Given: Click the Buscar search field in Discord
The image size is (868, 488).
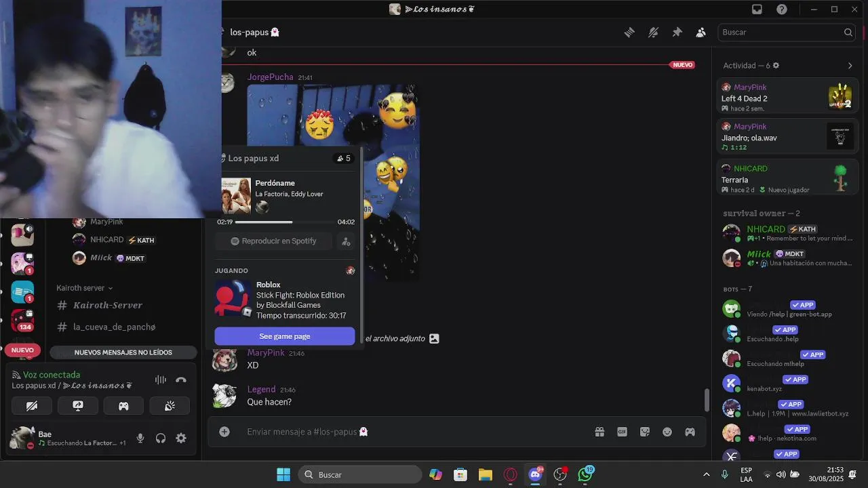Looking at the screenshot, I should (787, 32).
